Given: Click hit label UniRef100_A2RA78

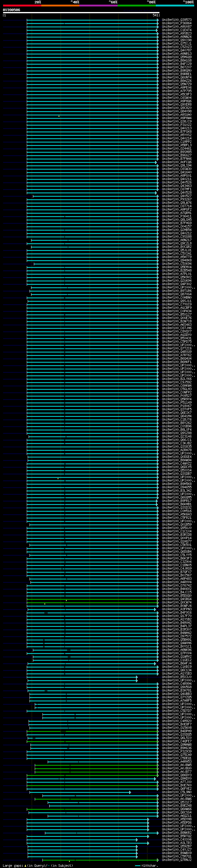Looking at the screenshot, I should [177, 450].
